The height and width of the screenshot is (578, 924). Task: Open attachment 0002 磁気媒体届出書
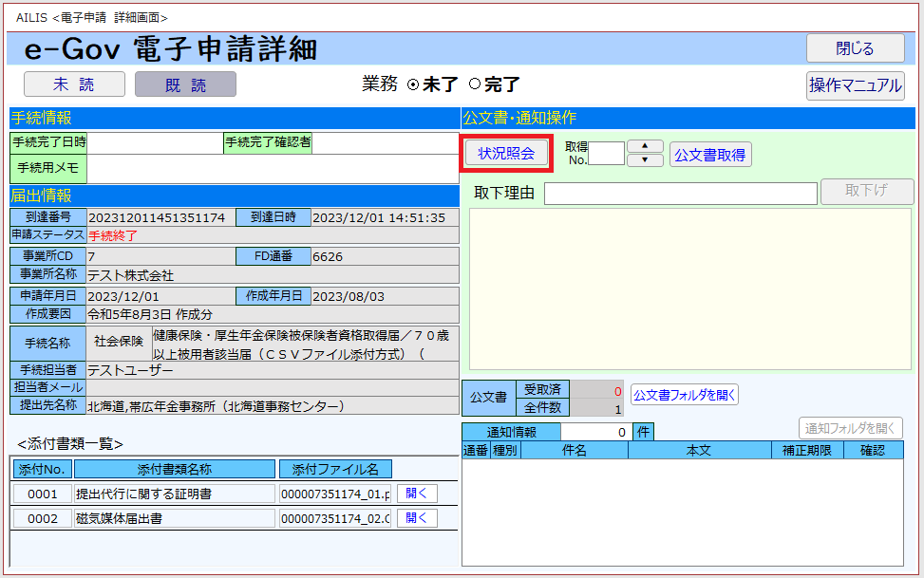pos(417,518)
